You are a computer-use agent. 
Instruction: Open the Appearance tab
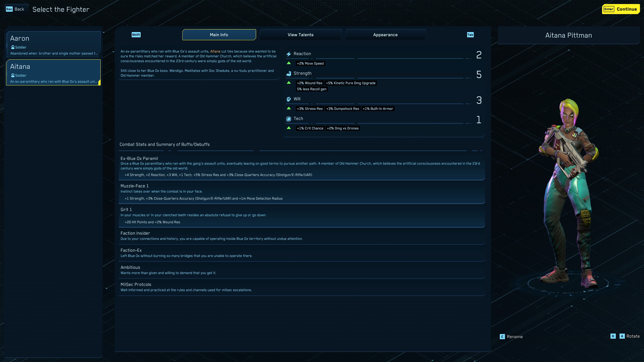[385, 35]
